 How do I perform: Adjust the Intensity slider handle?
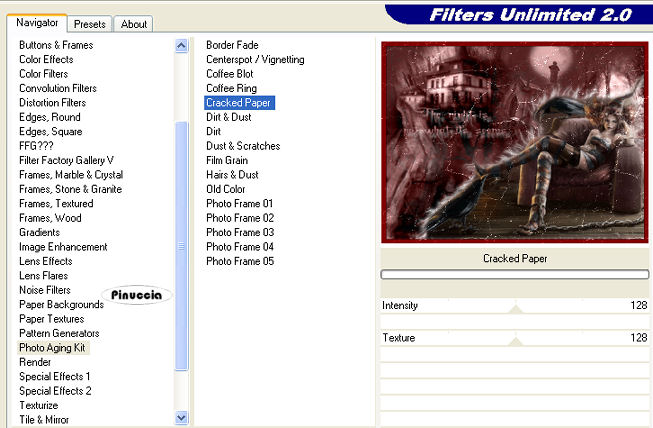click(x=516, y=309)
